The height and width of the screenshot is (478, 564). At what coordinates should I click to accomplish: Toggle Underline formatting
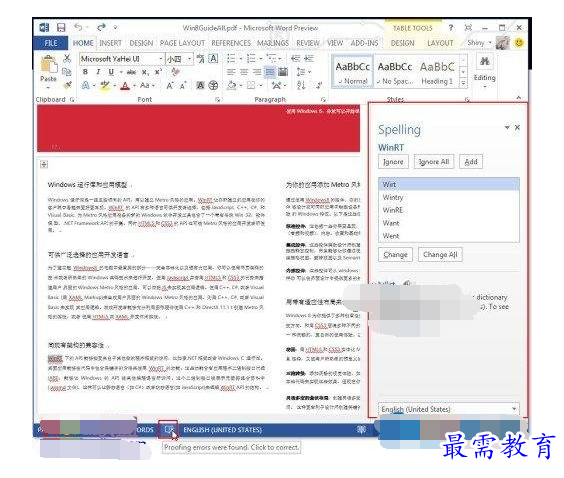click(x=111, y=72)
